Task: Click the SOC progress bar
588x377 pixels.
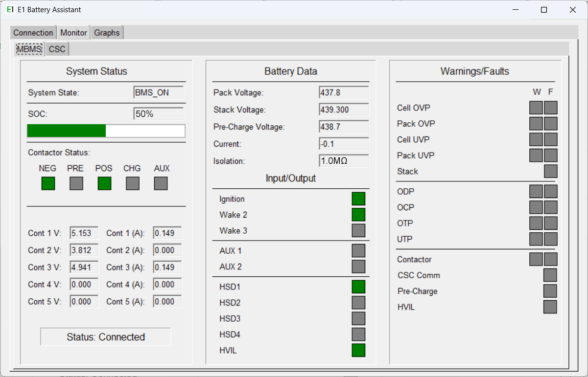Action: click(x=106, y=131)
